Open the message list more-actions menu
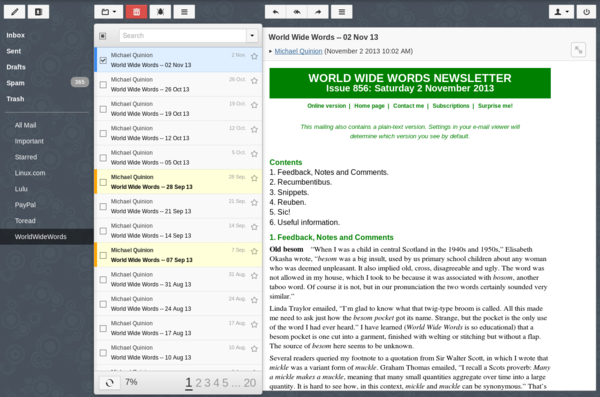600x397 pixels. 184,12
